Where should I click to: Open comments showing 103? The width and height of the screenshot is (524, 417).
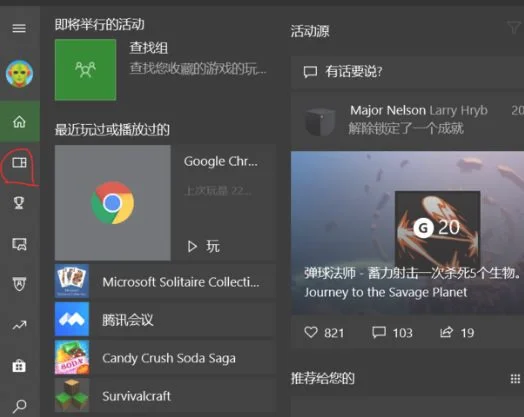point(392,332)
